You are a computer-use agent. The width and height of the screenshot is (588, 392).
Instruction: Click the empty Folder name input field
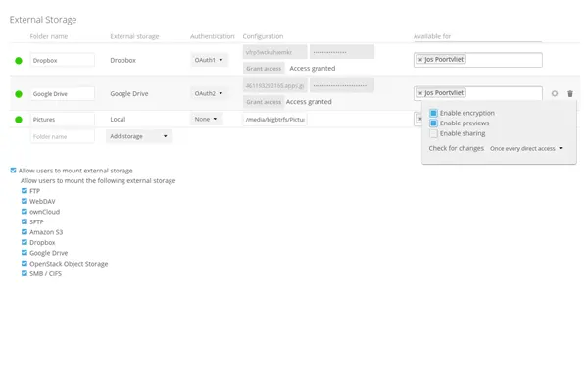tap(62, 137)
